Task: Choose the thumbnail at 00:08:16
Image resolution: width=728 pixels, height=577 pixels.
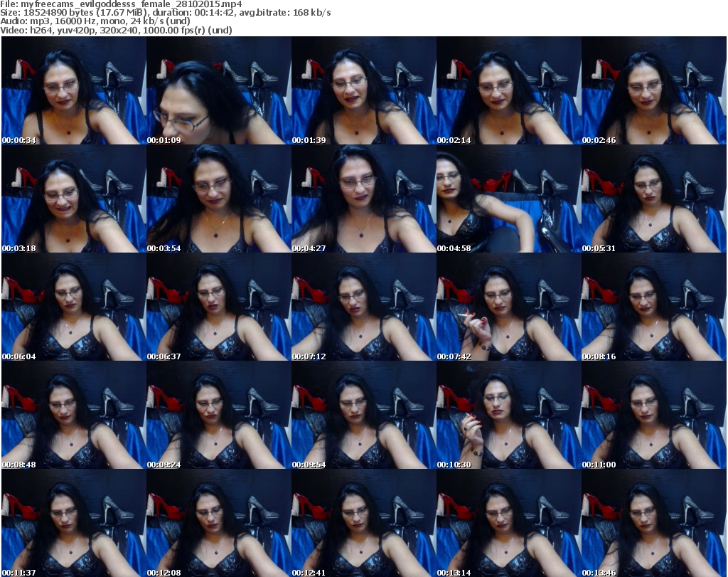Action: click(654, 307)
